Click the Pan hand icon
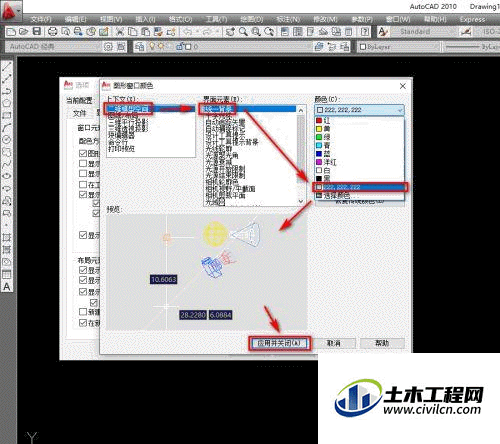 pyautogui.click(x=230, y=32)
